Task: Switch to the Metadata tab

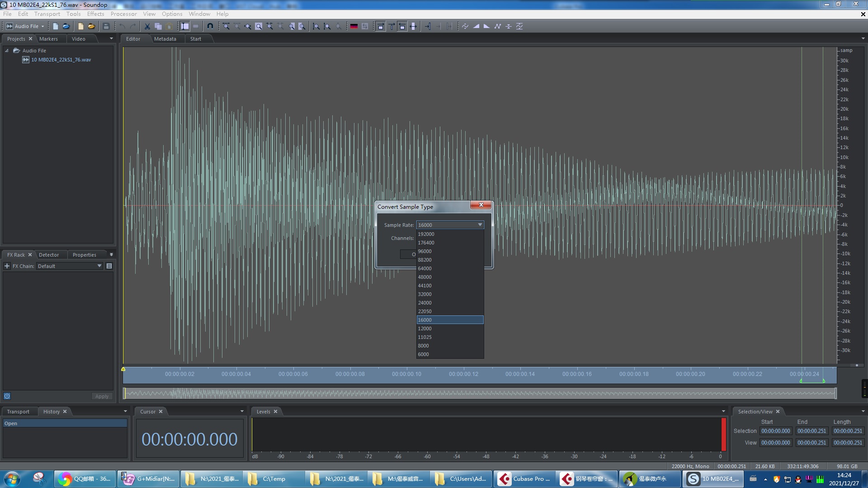Action: click(x=165, y=39)
